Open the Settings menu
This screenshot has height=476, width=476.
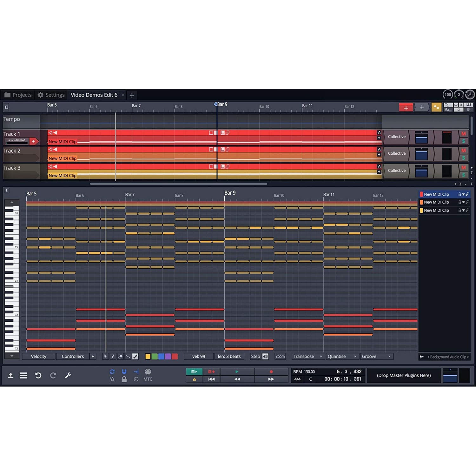pyautogui.click(x=51, y=95)
